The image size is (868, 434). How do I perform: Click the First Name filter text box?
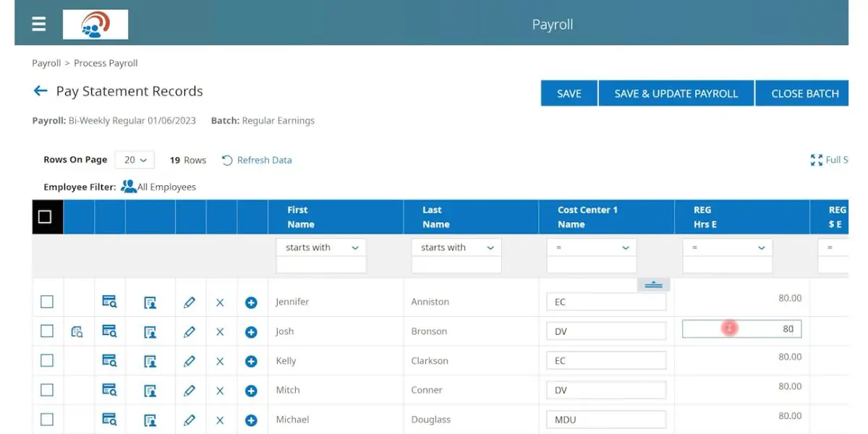321,265
